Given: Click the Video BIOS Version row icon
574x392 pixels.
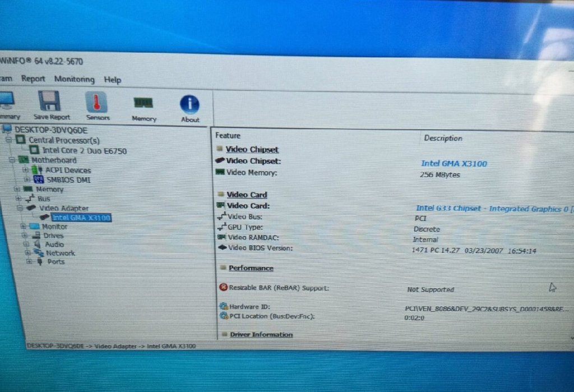Looking at the screenshot, I should 222,247.
